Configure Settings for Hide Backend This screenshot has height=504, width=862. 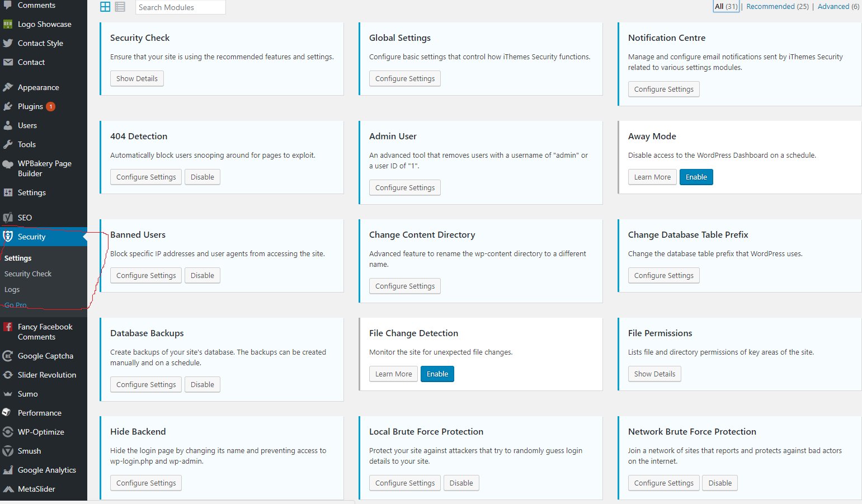click(x=146, y=483)
